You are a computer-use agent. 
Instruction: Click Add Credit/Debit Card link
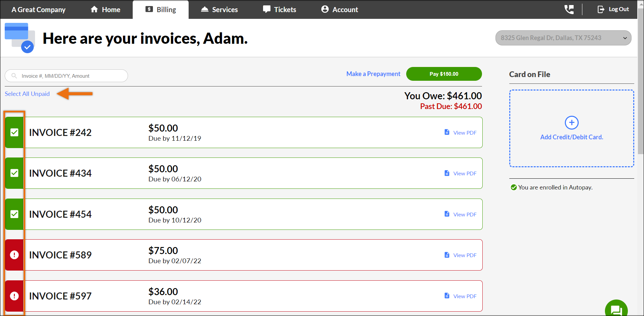[x=572, y=137]
